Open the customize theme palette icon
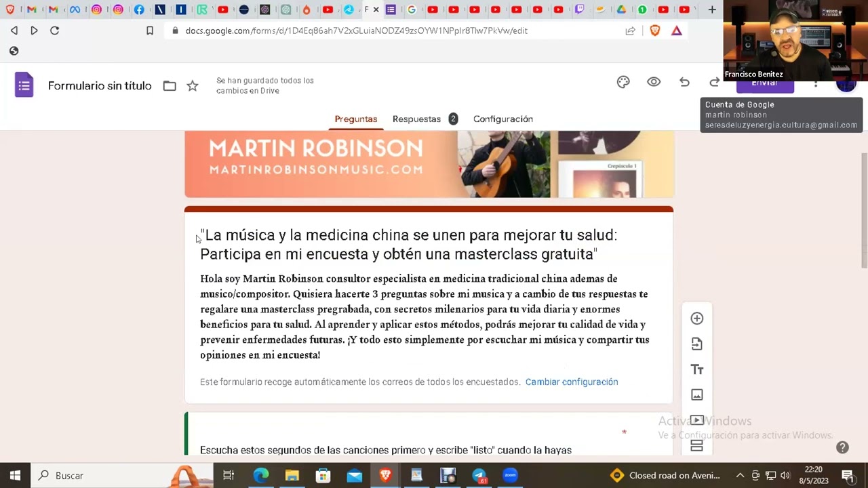The width and height of the screenshot is (868, 488). [623, 82]
